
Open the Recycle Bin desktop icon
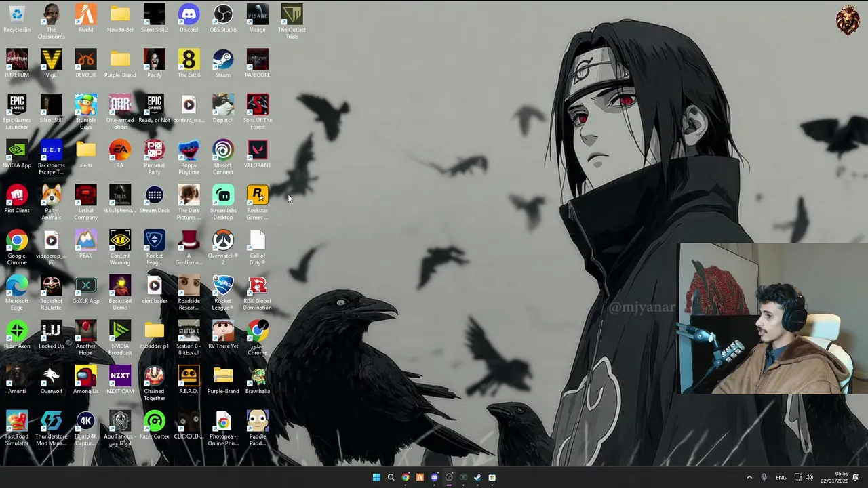pos(17,20)
